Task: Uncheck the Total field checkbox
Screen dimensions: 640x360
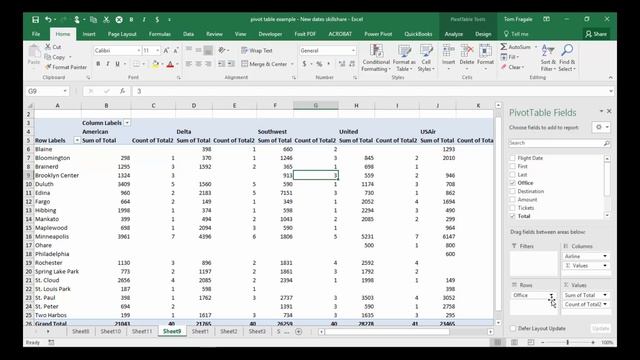Action: point(512,216)
